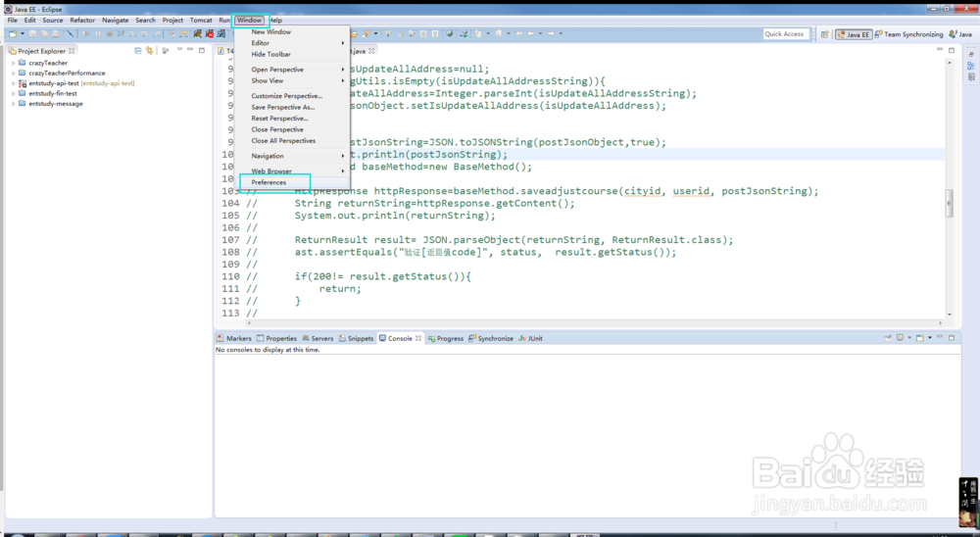The width and height of the screenshot is (980, 537).
Task: Click the Open Perspective icon
Action: (x=825, y=34)
